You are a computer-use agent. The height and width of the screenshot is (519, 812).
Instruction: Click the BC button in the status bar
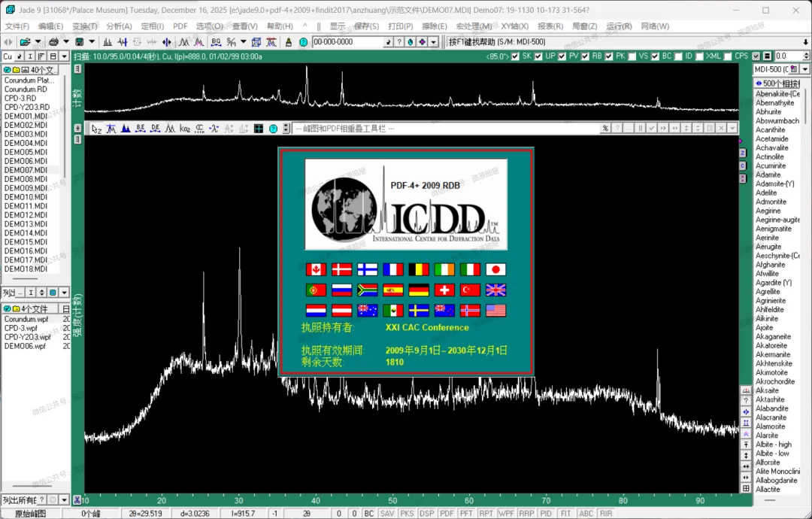tap(368, 513)
